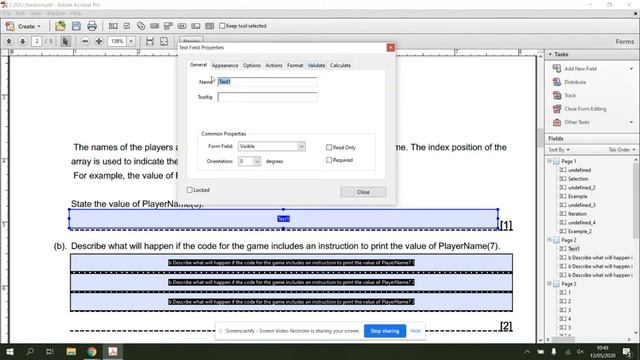Click the Close Form Editing icon
Image resolution: width=640 pixels, height=360 pixels.
pyautogui.click(x=557, y=109)
